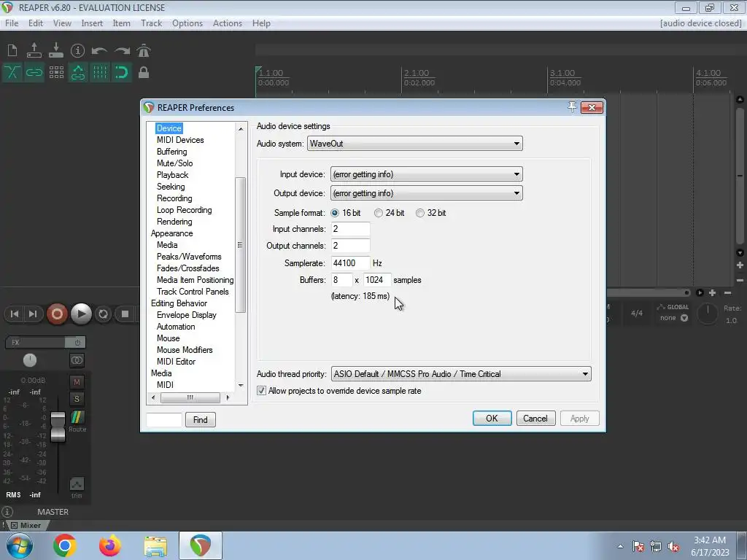Open Output device dropdown
Viewport: 747px width, 560px height.
[426, 193]
